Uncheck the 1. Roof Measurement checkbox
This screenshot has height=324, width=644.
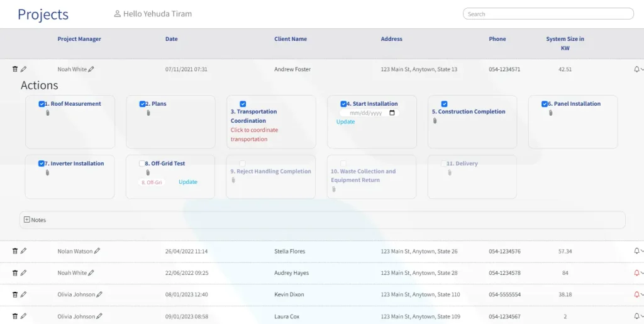42,104
